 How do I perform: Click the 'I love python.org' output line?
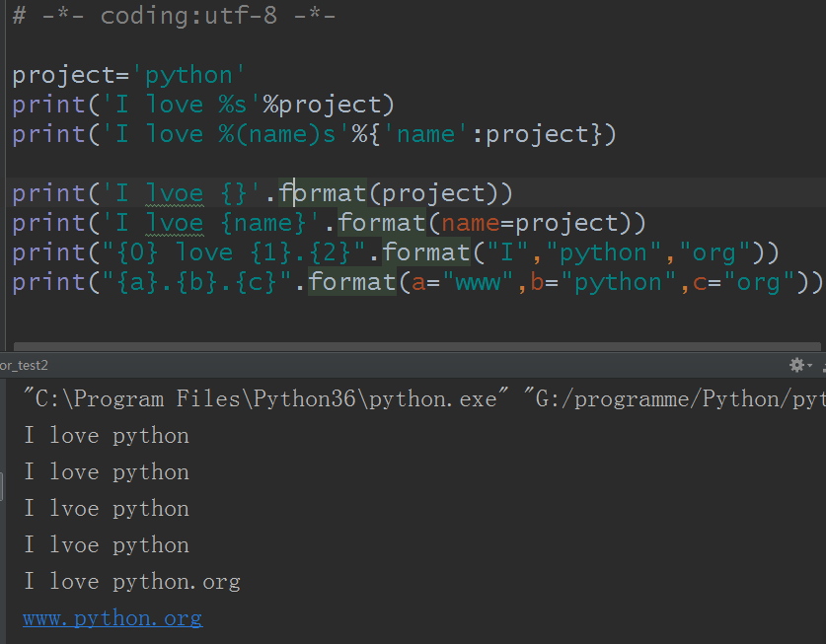coord(132,581)
